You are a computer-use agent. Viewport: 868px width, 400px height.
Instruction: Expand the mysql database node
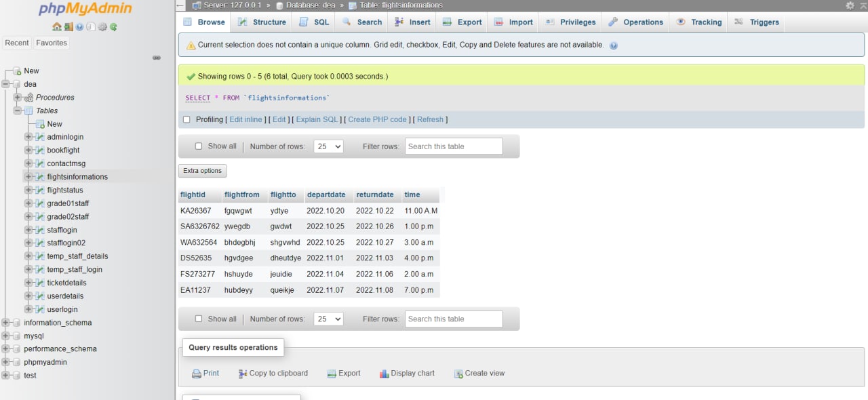6,336
